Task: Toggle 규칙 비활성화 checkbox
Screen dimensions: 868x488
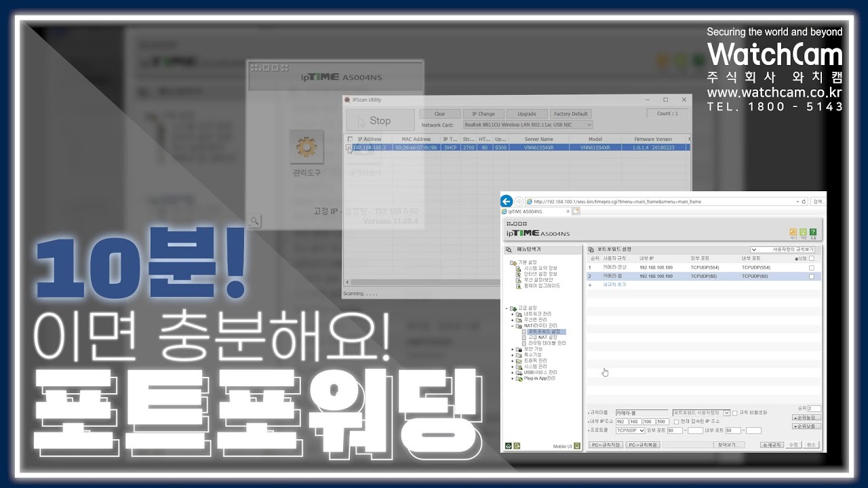Action: coord(735,413)
